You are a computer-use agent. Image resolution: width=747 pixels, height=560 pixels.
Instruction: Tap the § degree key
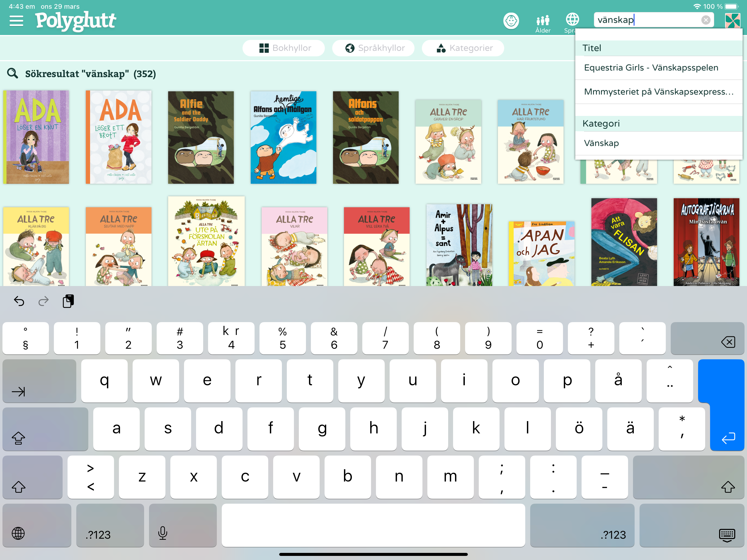[x=26, y=338]
